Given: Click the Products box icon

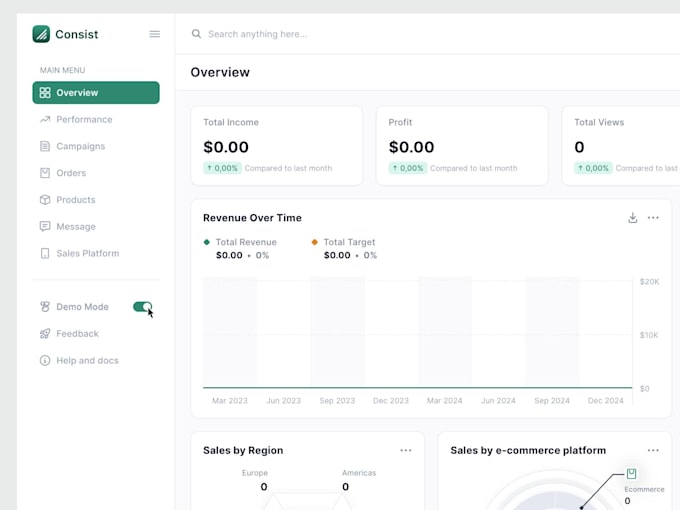Looking at the screenshot, I should pos(45,199).
